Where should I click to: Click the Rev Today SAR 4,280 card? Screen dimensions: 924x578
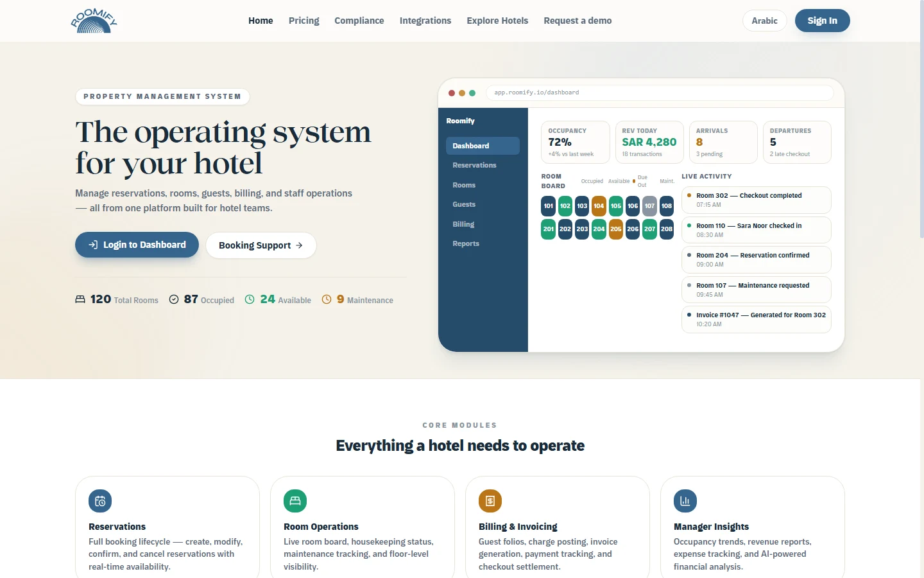(x=649, y=142)
